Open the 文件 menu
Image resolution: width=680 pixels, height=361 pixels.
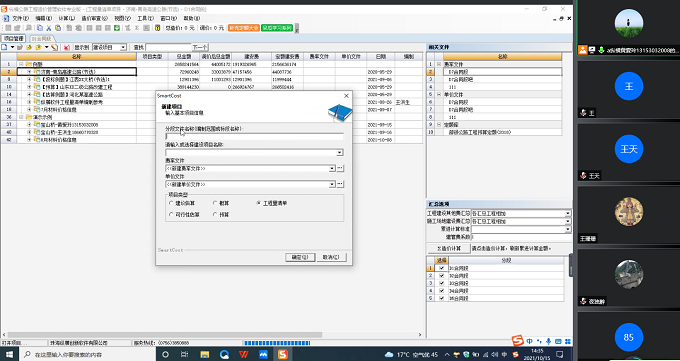coord(20,19)
